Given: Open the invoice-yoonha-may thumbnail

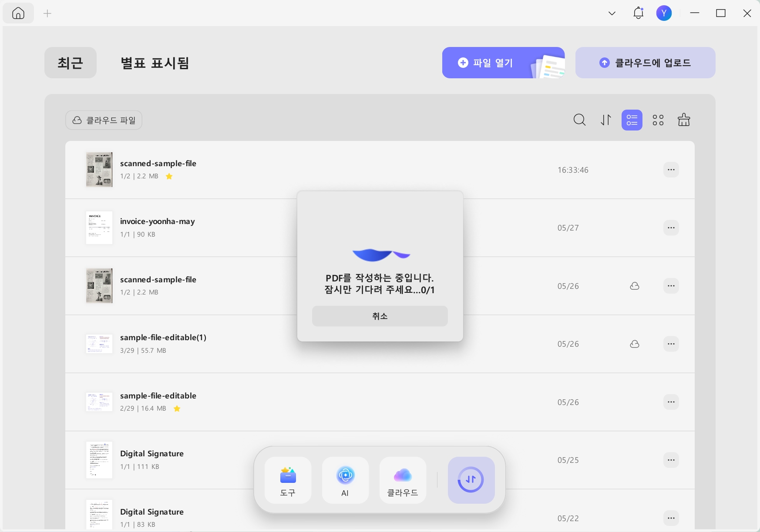Looking at the screenshot, I should [x=99, y=228].
